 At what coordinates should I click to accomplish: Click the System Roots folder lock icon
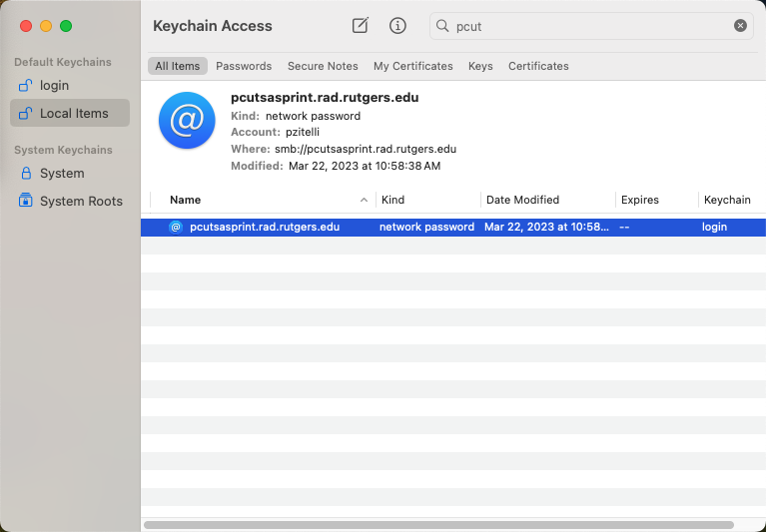(x=25, y=200)
